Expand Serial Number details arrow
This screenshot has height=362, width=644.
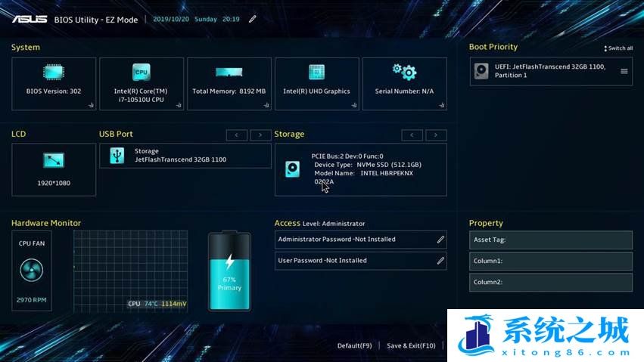pos(441,105)
